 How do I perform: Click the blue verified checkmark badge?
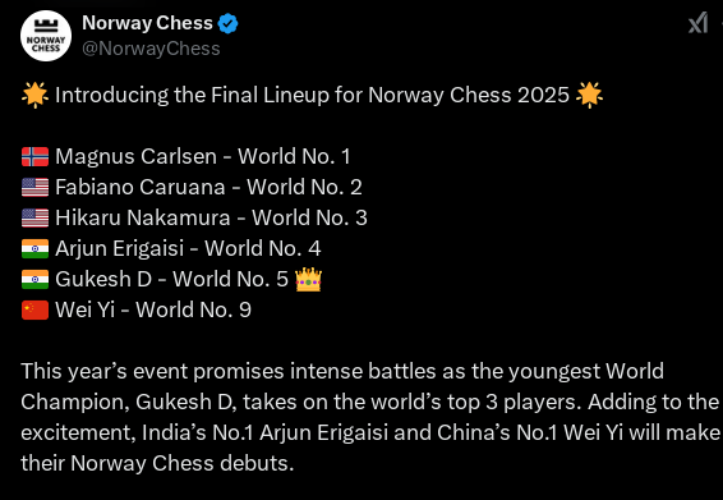(226, 24)
